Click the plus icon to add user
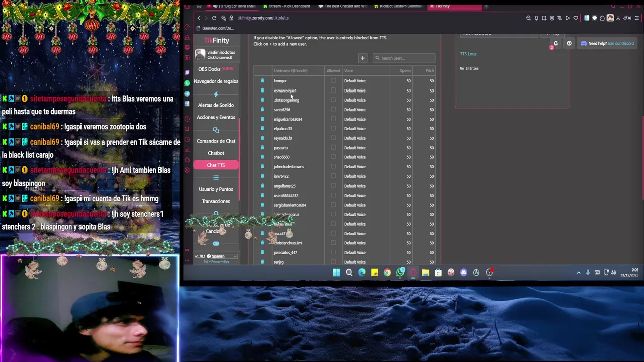This screenshot has height=362, width=644. point(362,58)
